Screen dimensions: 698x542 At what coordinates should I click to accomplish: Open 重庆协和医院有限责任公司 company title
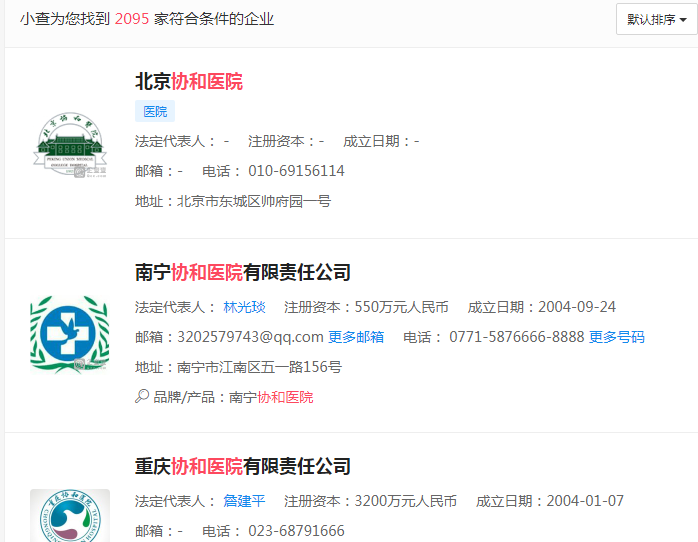[x=243, y=466]
